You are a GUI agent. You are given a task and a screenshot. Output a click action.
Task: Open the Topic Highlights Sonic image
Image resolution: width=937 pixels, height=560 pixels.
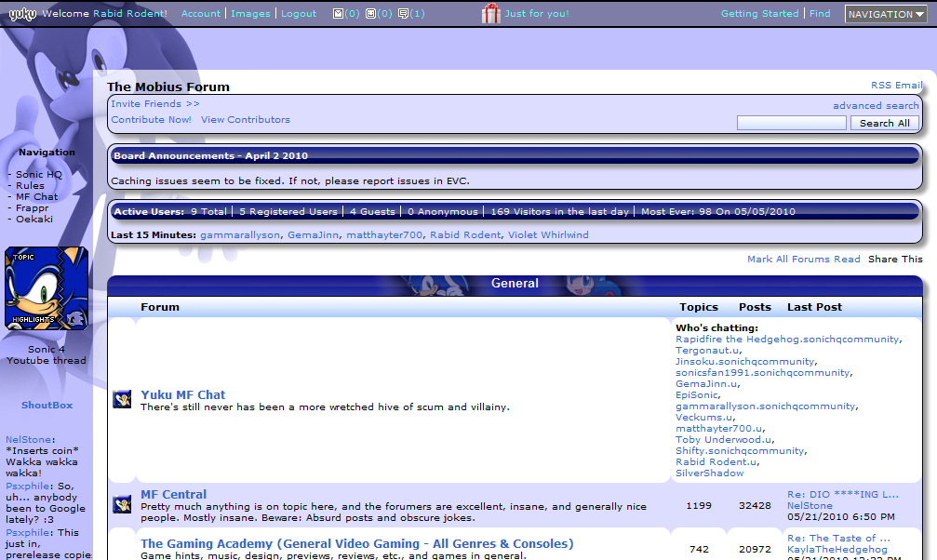[x=47, y=288]
